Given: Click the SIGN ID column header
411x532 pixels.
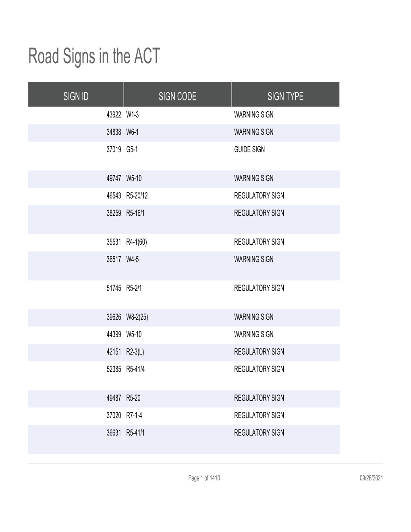Looking at the screenshot, I should pos(76,96).
